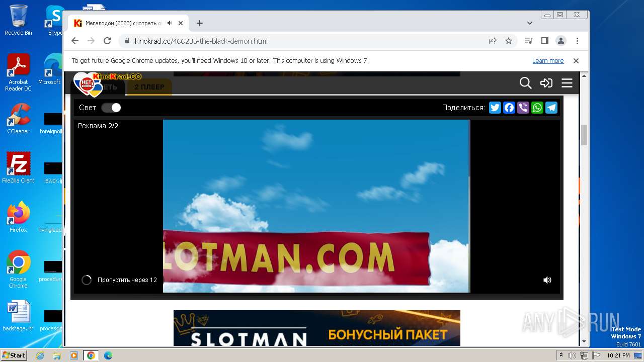This screenshot has width=644, height=362.
Task: Select the badstage.rtf desktop file
Action: (x=18, y=316)
